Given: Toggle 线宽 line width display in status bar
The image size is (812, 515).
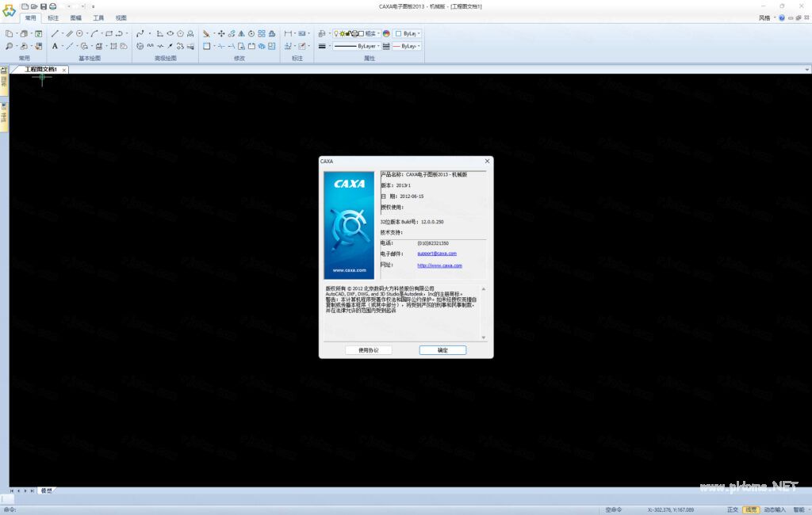Looking at the screenshot, I should click(x=750, y=509).
